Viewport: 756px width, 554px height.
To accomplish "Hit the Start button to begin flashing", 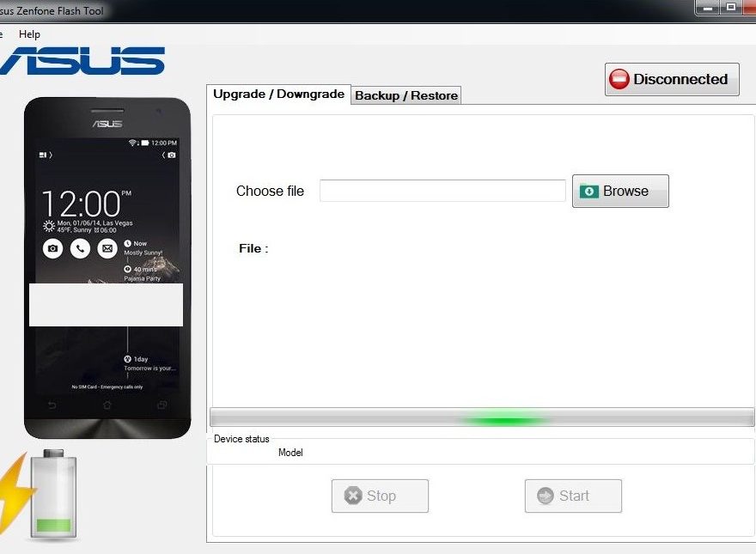I will coord(573,496).
